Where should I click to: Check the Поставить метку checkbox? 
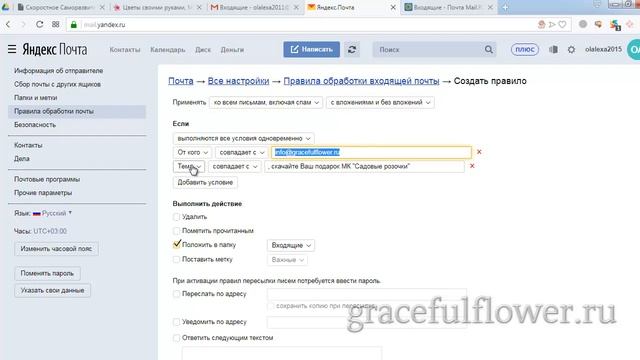(x=176, y=260)
